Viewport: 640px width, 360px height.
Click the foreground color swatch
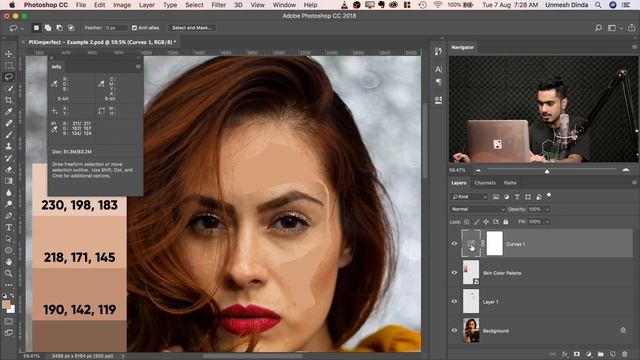click(6, 304)
